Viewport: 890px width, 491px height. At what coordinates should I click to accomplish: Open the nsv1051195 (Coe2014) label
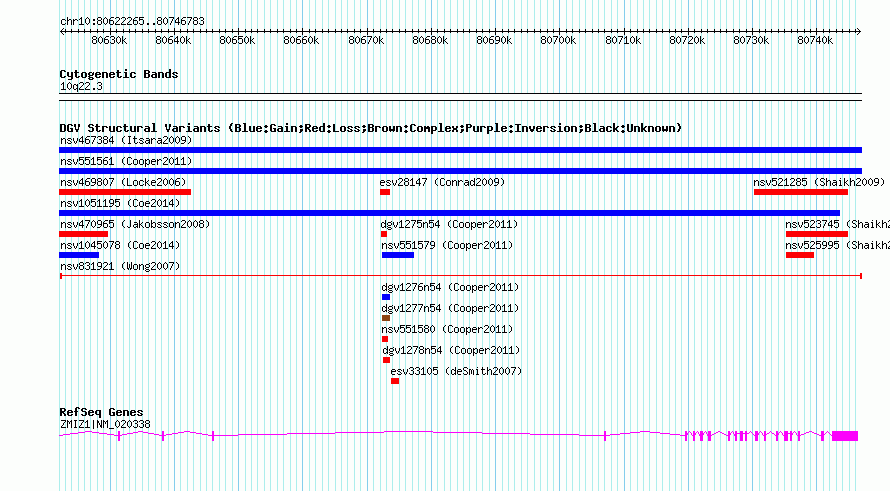point(120,203)
